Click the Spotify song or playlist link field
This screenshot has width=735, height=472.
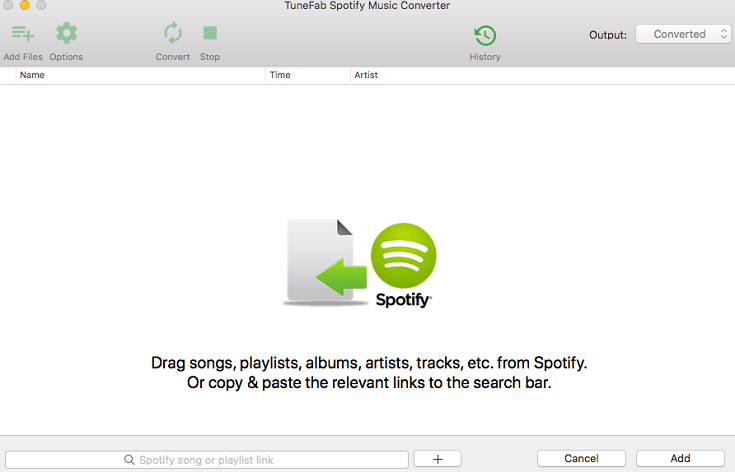[x=207, y=460]
